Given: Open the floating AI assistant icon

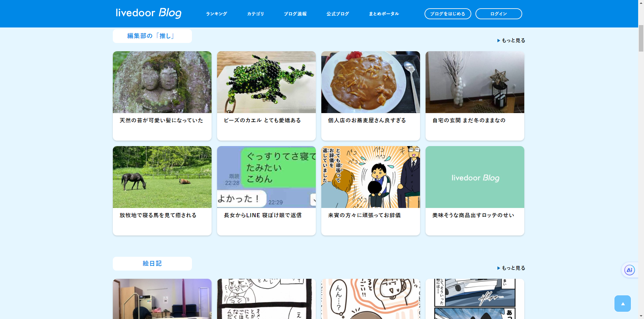Looking at the screenshot, I should [630, 270].
